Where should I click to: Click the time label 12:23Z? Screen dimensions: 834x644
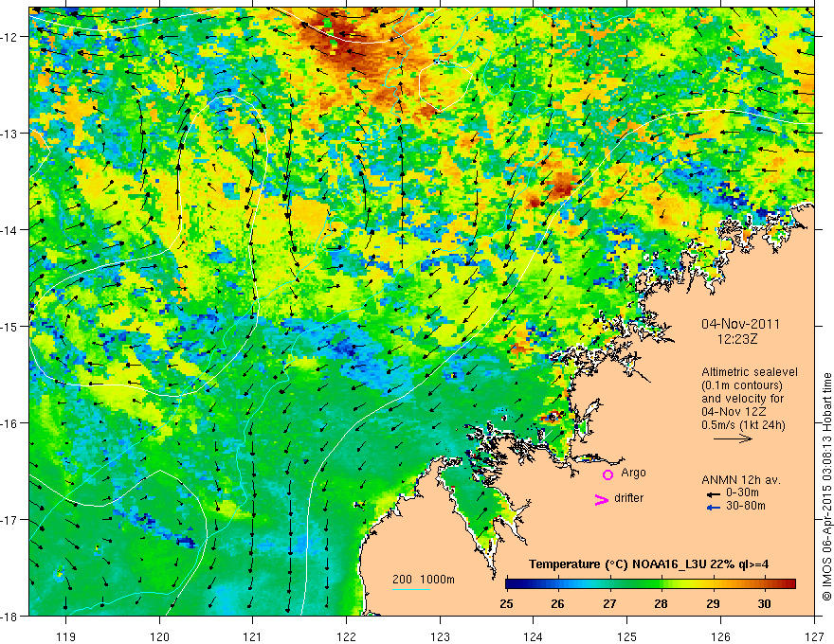(x=737, y=339)
